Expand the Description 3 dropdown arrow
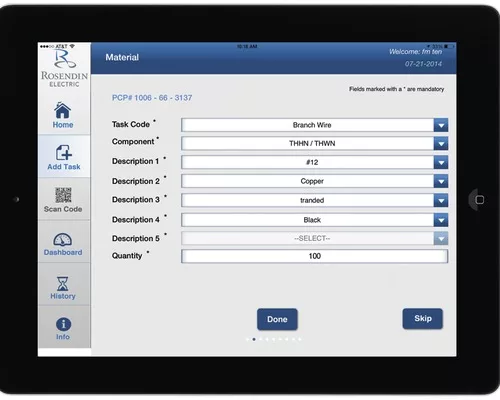Viewport: 500px width, 400px height. (x=441, y=201)
